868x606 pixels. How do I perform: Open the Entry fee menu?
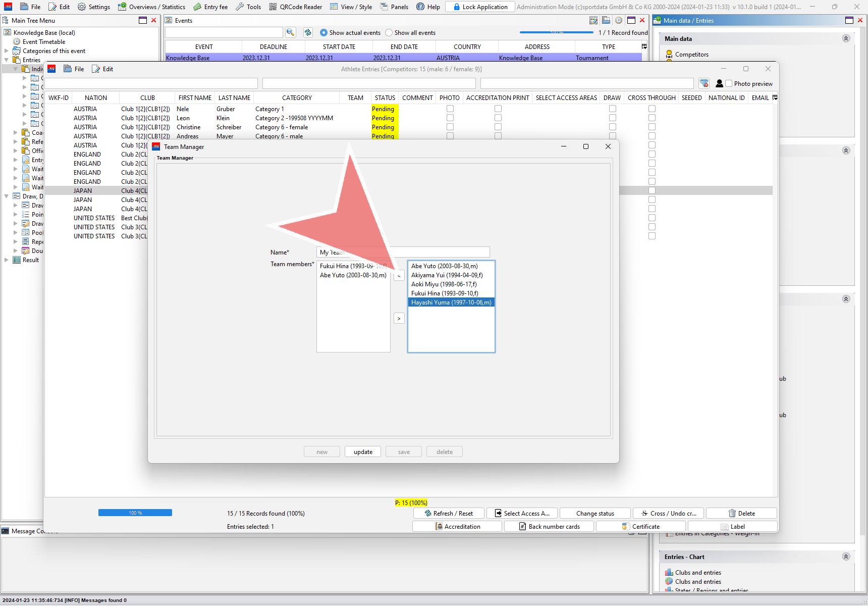pos(210,7)
